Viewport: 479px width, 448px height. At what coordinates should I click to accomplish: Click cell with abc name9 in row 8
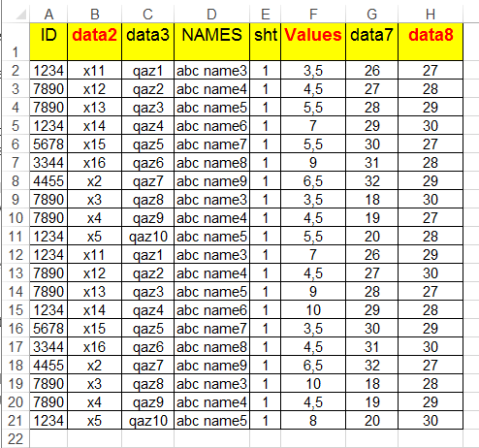[211, 181]
